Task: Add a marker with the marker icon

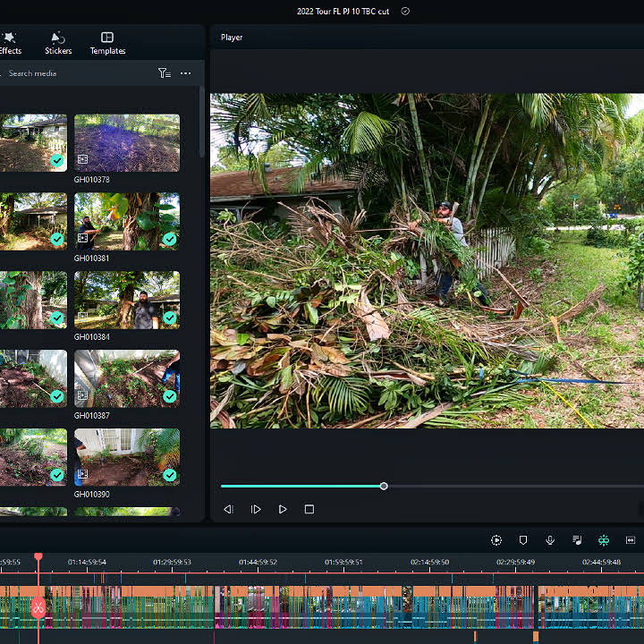Action: [x=523, y=540]
